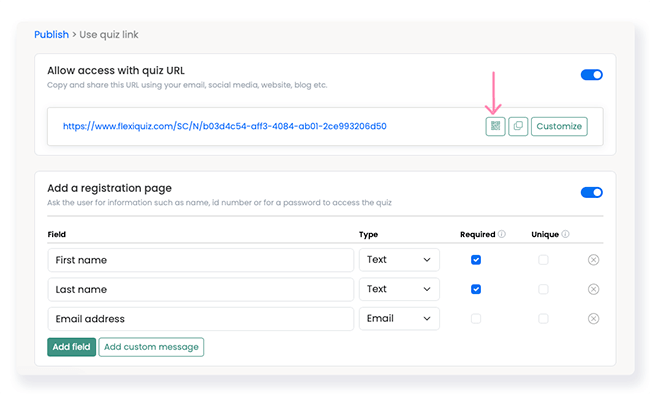Open the QR code for quiz URL
This screenshot has width=650, height=394.
point(495,126)
